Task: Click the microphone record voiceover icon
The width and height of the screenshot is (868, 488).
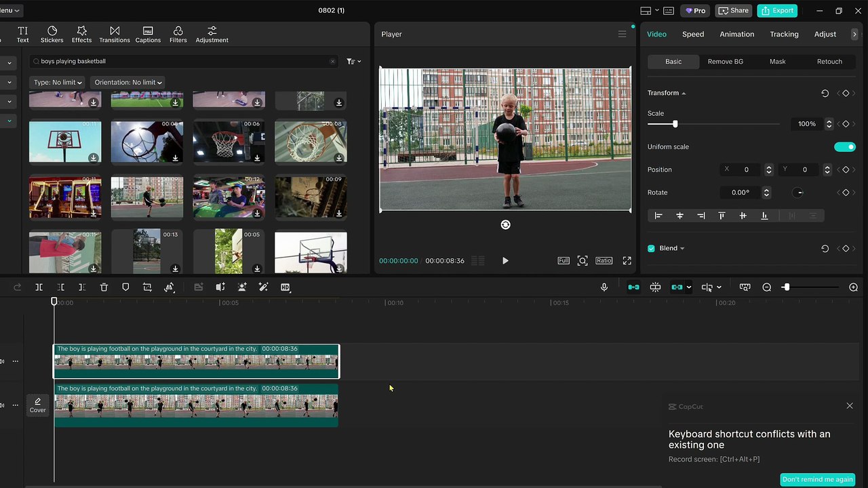Action: [x=604, y=287]
